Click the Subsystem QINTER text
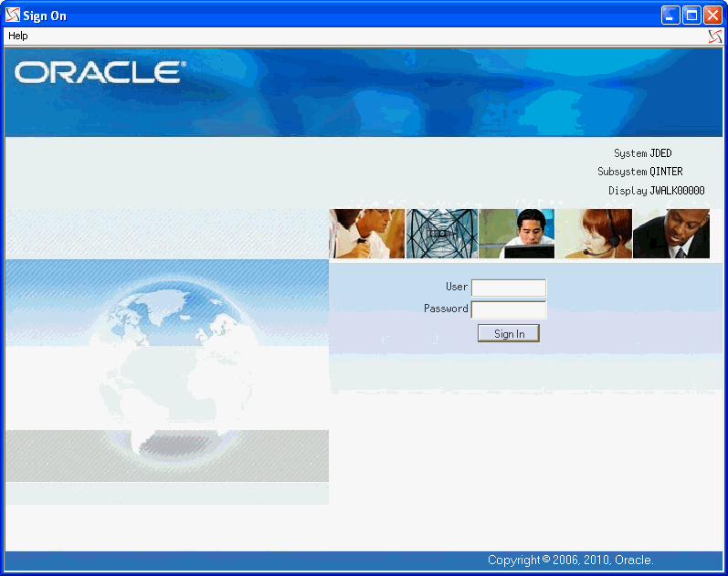Viewport: 728px width, 576px height. pos(639,172)
